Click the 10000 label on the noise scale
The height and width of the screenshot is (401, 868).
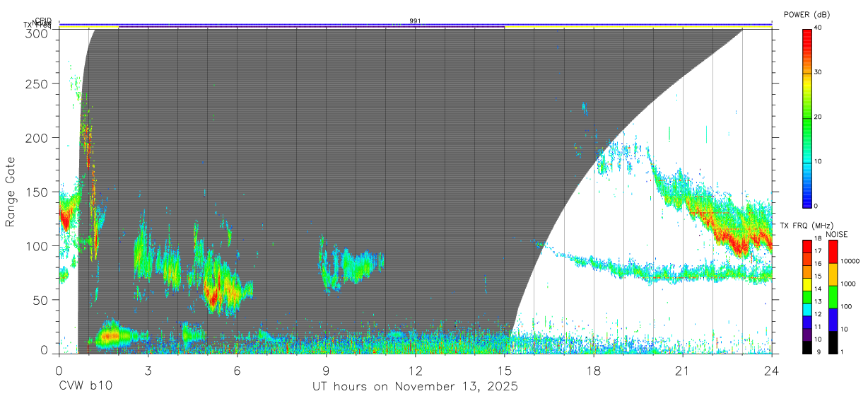pos(849,262)
